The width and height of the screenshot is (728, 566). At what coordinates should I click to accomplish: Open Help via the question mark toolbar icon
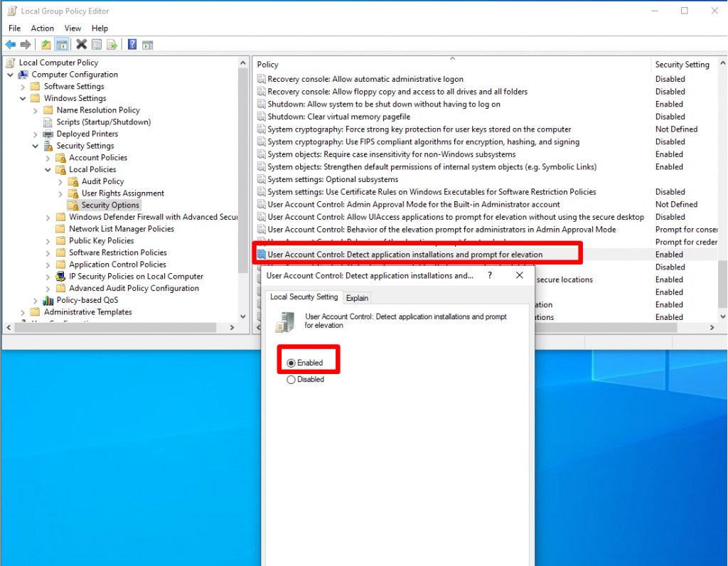pos(133,44)
